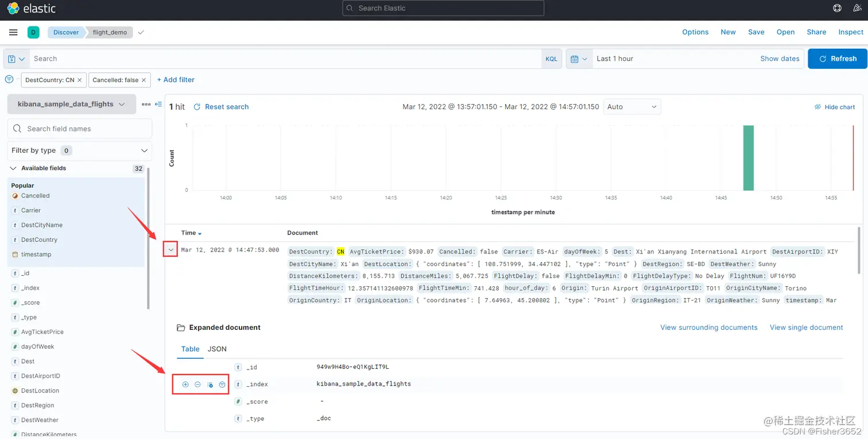Open the saved query menu icon
The image size is (868, 439).
coord(16,59)
